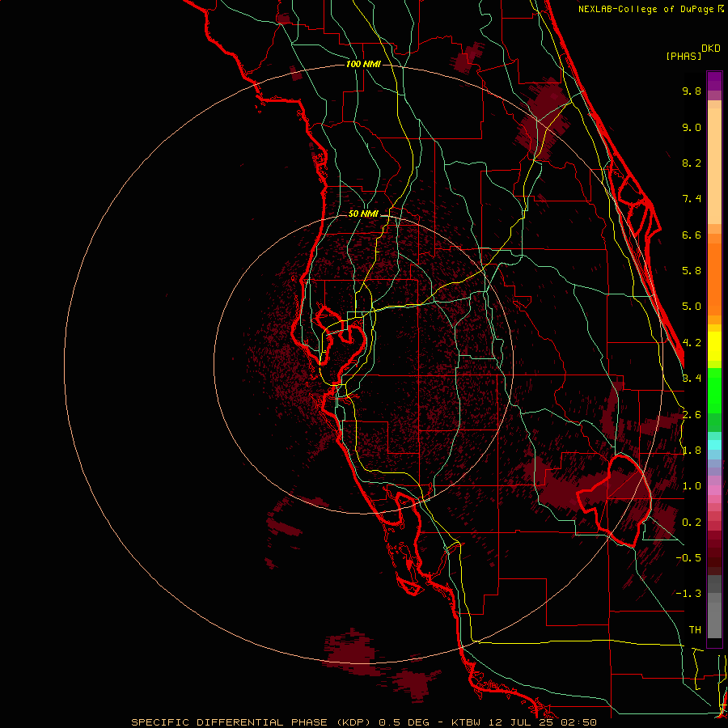Click the 7.4 value on the color scale
Image resolution: width=728 pixels, height=728 pixels.
coord(692,199)
